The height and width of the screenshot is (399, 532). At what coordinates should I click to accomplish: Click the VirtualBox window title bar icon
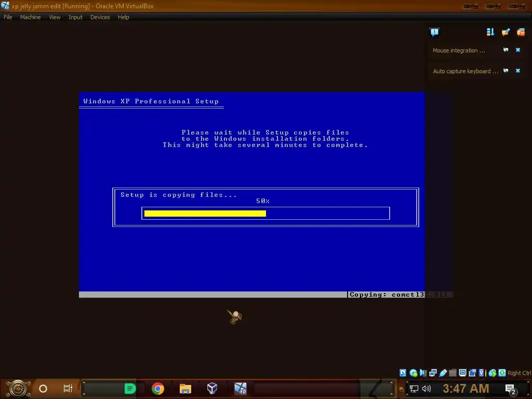[5, 6]
